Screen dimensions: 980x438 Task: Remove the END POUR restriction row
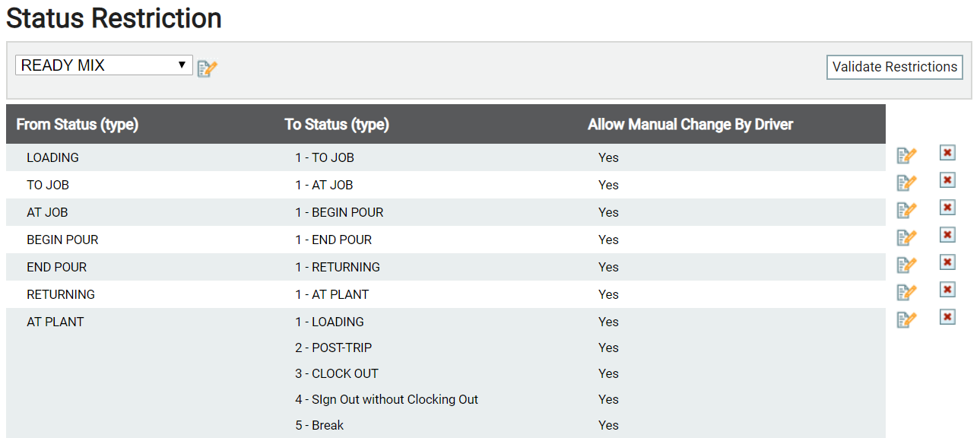coord(947,262)
